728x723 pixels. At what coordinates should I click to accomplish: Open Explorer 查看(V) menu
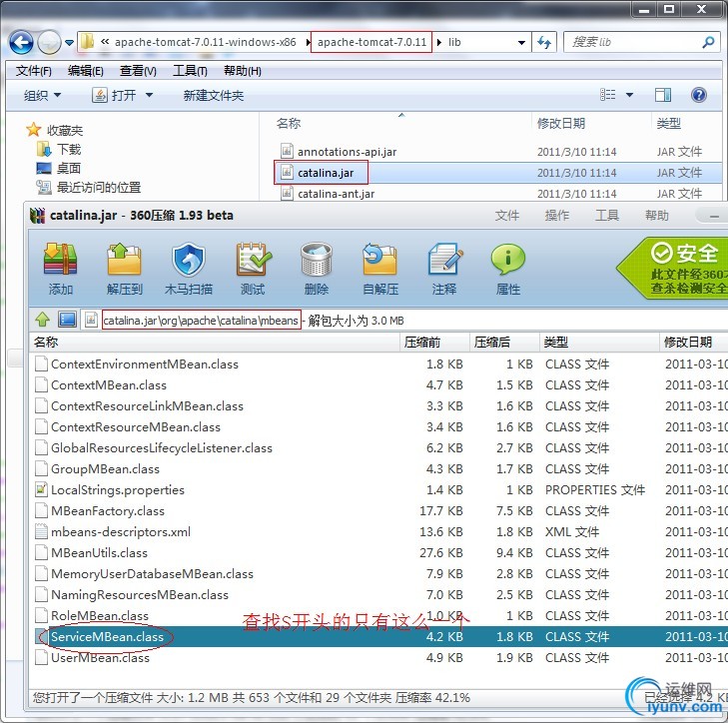[x=138, y=71]
